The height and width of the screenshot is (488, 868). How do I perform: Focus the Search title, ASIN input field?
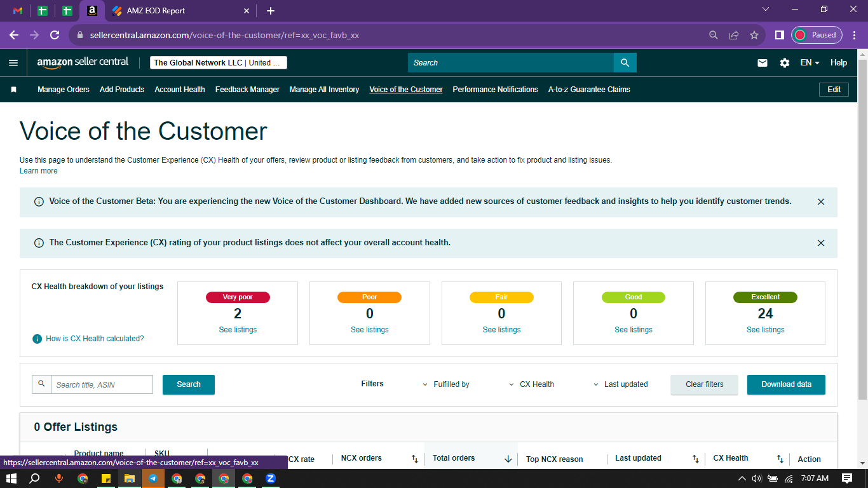click(x=102, y=384)
